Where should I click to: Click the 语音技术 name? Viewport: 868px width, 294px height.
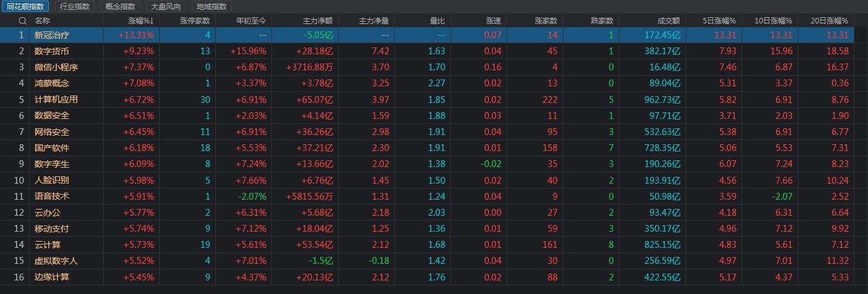tap(52, 196)
